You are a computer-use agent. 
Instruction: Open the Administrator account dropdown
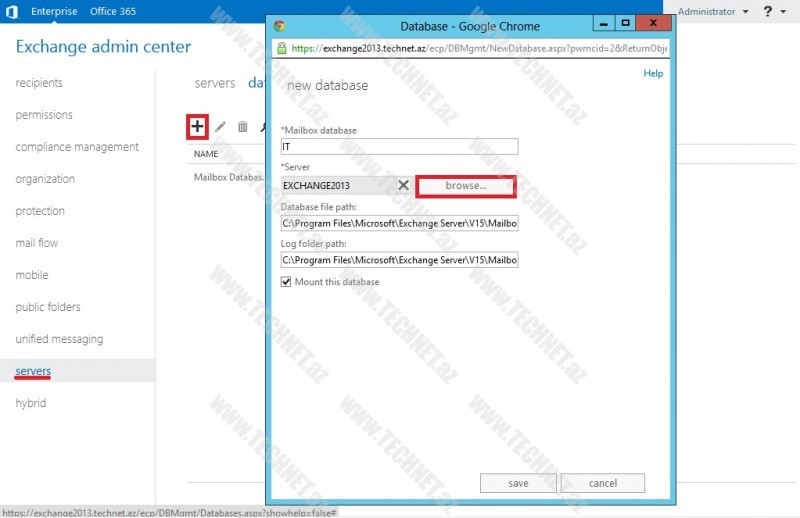click(713, 12)
